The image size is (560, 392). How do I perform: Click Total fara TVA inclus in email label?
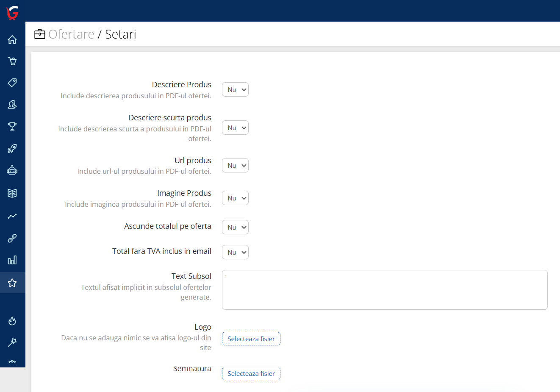click(162, 251)
